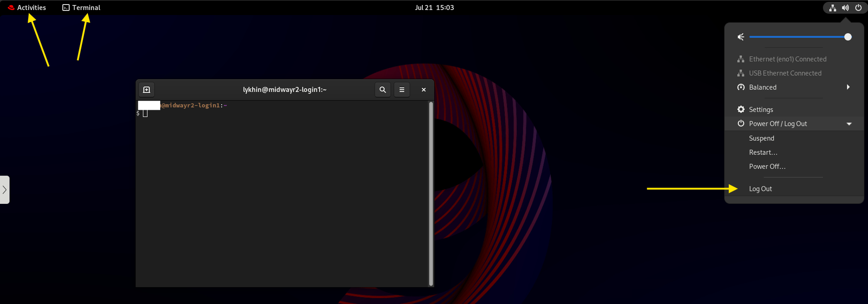Click the terminal vertical scrollbar

pyautogui.click(x=431, y=194)
